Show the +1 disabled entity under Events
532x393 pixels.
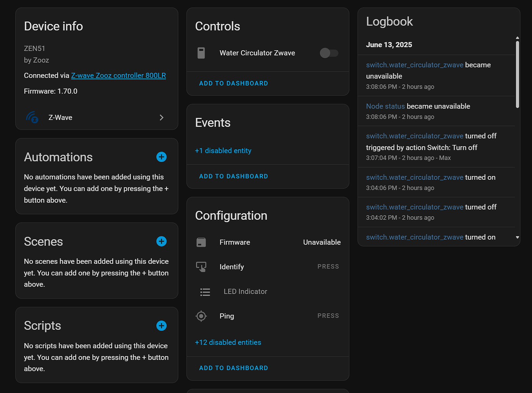[x=223, y=151]
